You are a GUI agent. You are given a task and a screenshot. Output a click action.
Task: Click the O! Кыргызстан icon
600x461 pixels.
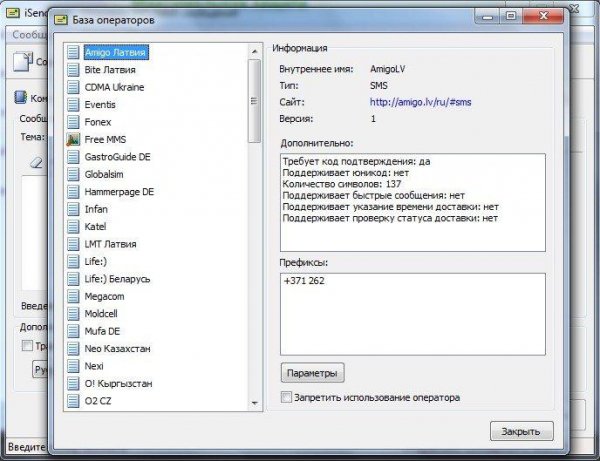(73, 383)
